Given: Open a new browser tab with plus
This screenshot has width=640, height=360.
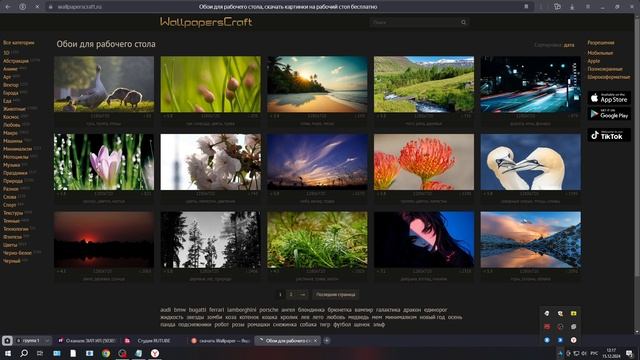Looking at the screenshot, I should [x=327, y=340].
